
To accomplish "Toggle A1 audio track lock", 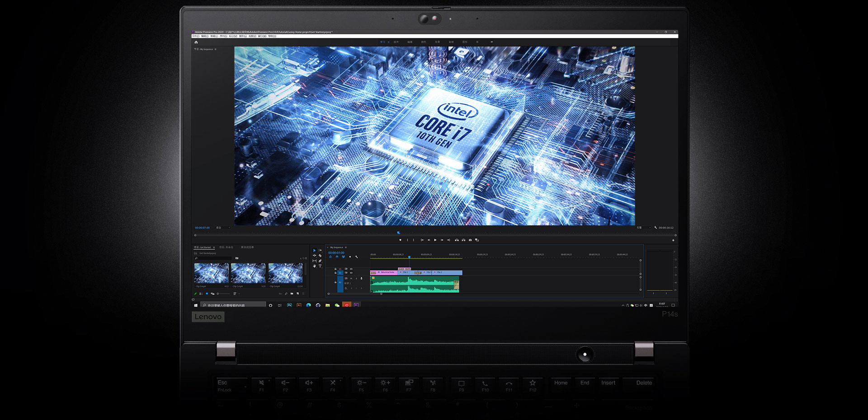I will [x=335, y=282].
